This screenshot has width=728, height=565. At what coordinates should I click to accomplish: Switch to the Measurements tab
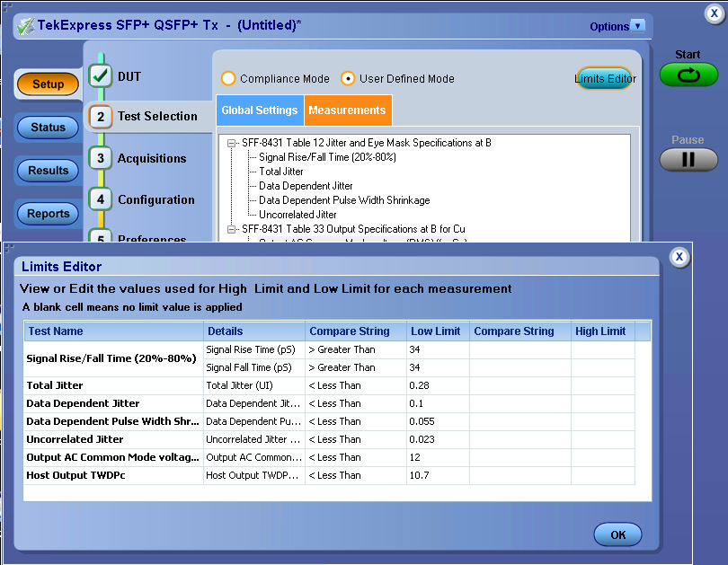coord(348,110)
